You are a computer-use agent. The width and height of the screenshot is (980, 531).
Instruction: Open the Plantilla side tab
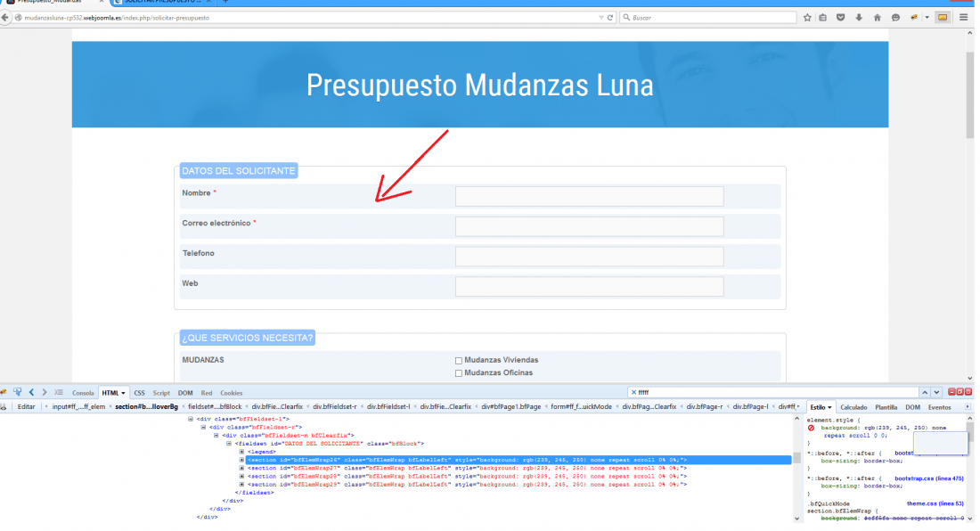coord(886,407)
